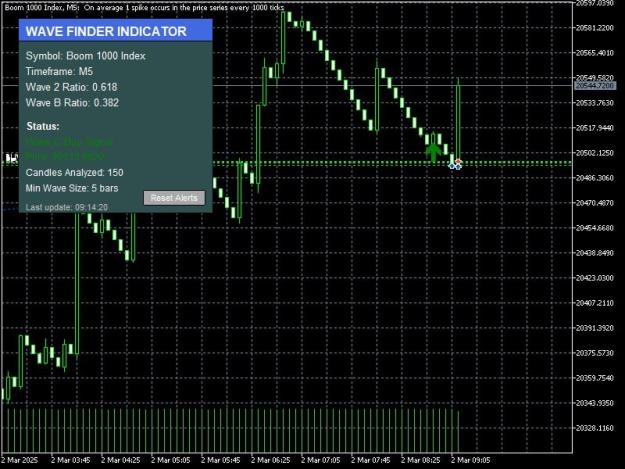This screenshot has height=469, width=625.
Task: Click the time axis label "2 Mar 06:25"
Action: pos(271,460)
